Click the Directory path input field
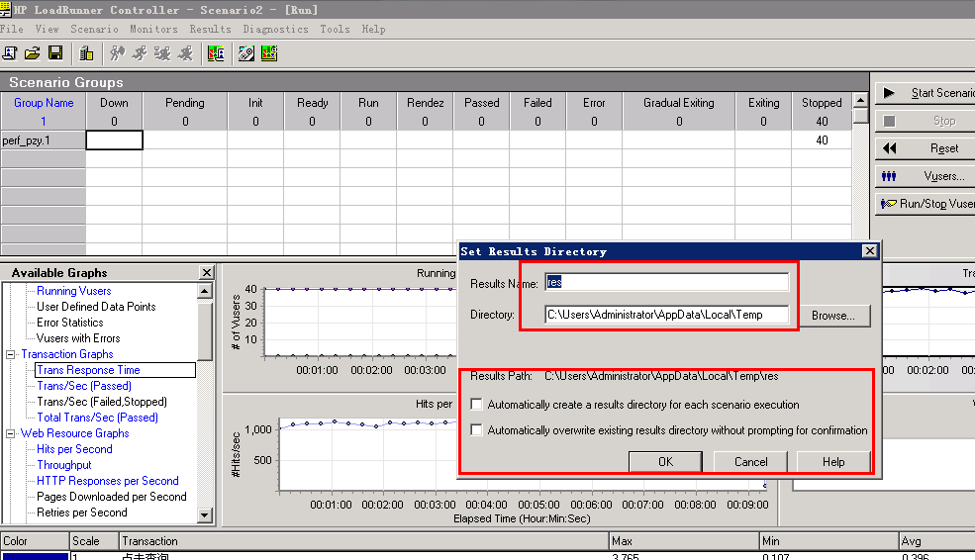The height and width of the screenshot is (560, 975). [666, 315]
